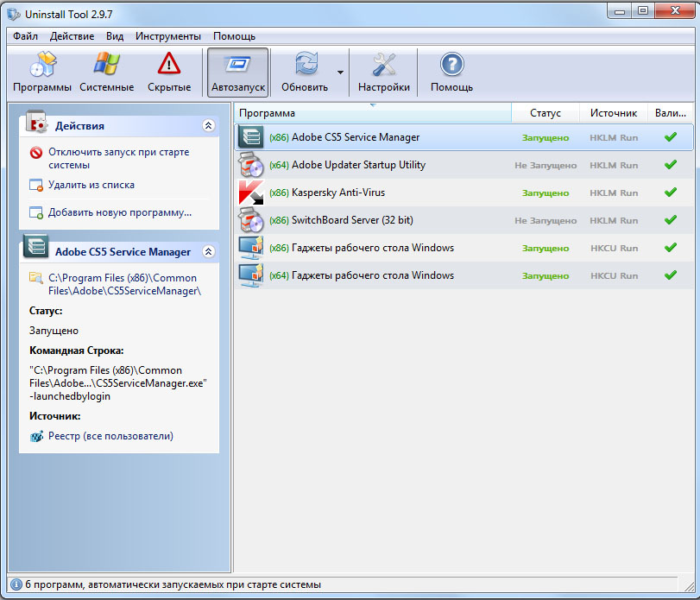
Task: Click the remove-from-list window icon
Action: click(x=36, y=186)
